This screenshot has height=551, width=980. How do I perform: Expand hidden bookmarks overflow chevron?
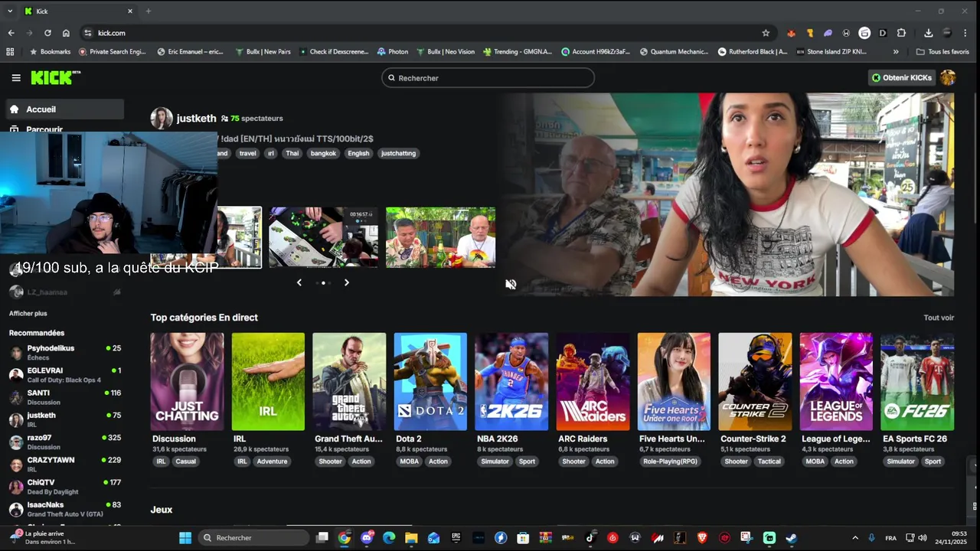[896, 51]
